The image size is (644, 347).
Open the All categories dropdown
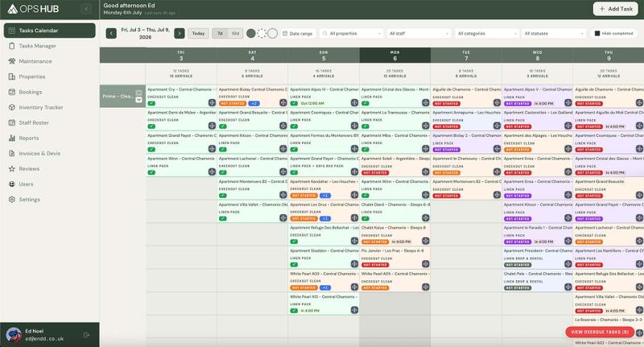click(x=487, y=33)
